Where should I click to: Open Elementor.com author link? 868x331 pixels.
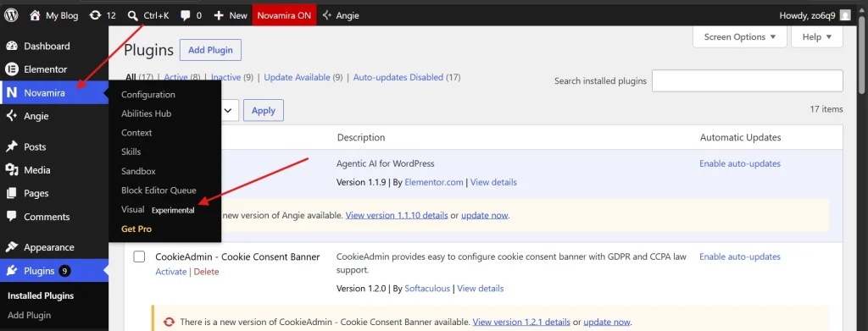click(x=434, y=182)
